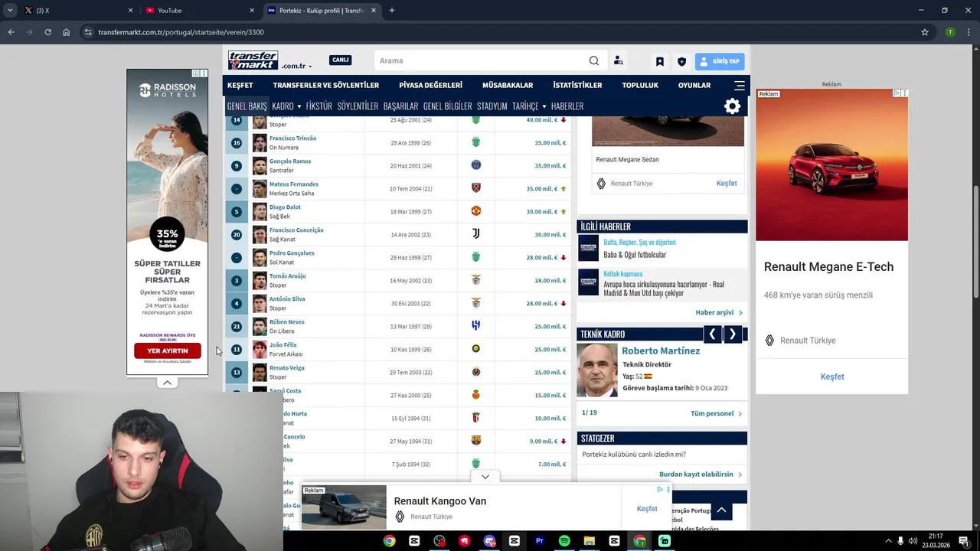The height and width of the screenshot is (551, 980).
Task: Open the expert person search icon
Action: pyautogui.click(x=619, y=60)
